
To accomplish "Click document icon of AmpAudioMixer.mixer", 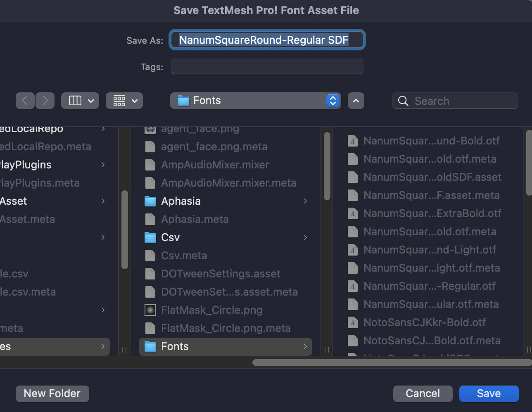I will (x=150, y=165).
